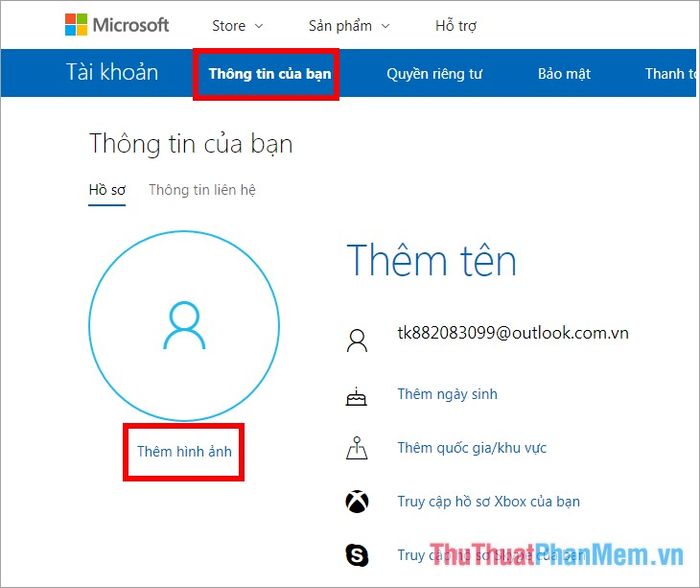This screenshot has width=700, height=588.
Task: Click the Thêm hình ảnh link
Action: coord(184,451)
